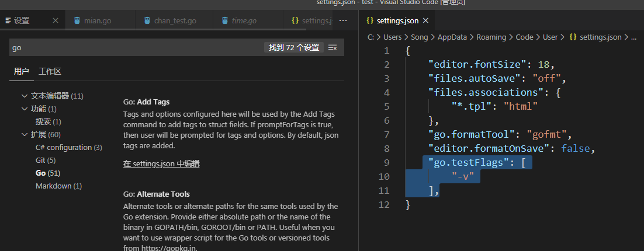Switch to the 工作区 settings scope tab
The image size is (644, 251).
[x=50, y=71]
